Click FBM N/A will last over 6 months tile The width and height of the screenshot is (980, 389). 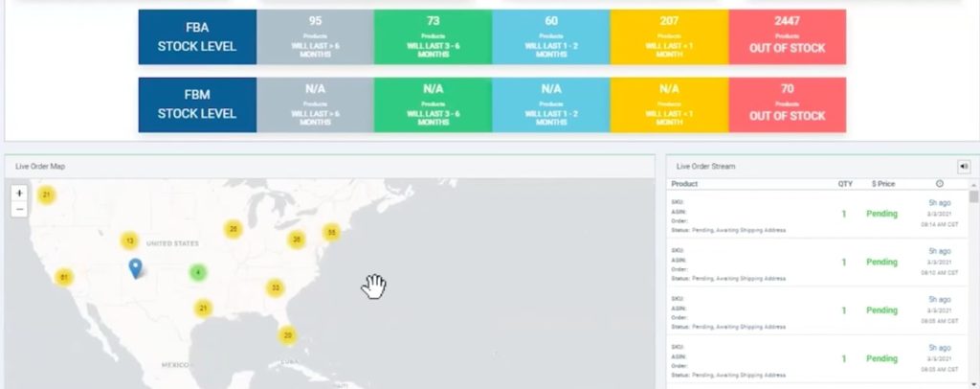pyautogui.click(x=315, y=105)
